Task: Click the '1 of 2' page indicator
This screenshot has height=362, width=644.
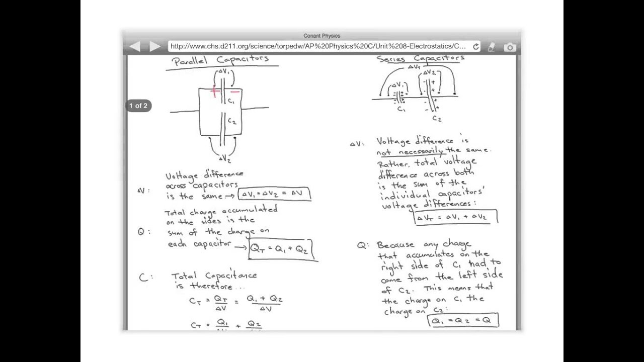Action: pos(138,106)
